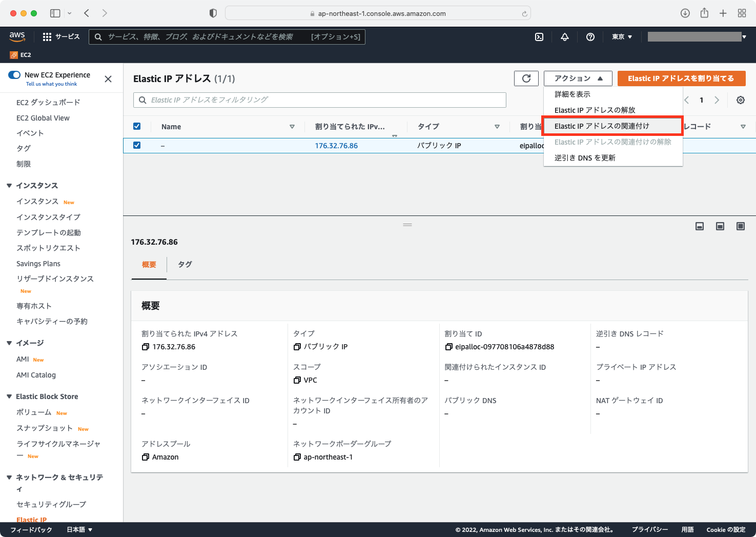Image resolution: width=756 pixels, height=537 pixels.
Task: Refresh the Elastic IP address list
Action: pos(526,78)
